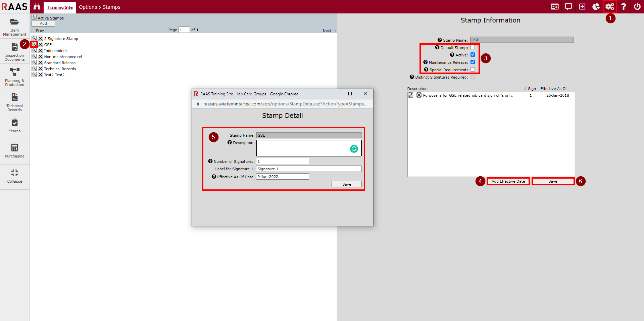Open the Help question mark icon
The image size is (644, 321).
(x=623, y=7)
